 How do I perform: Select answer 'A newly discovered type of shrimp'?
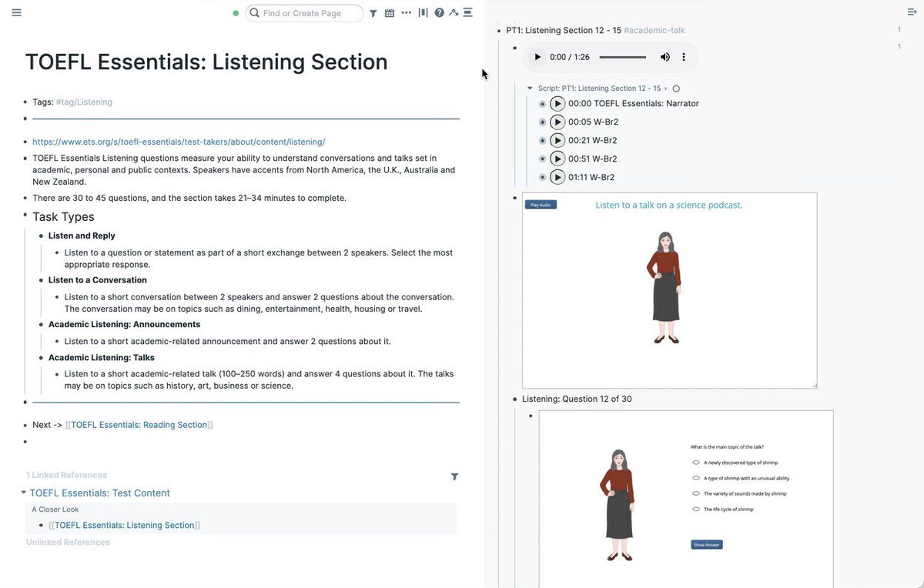pyautogui.click(x=695, y=463)
